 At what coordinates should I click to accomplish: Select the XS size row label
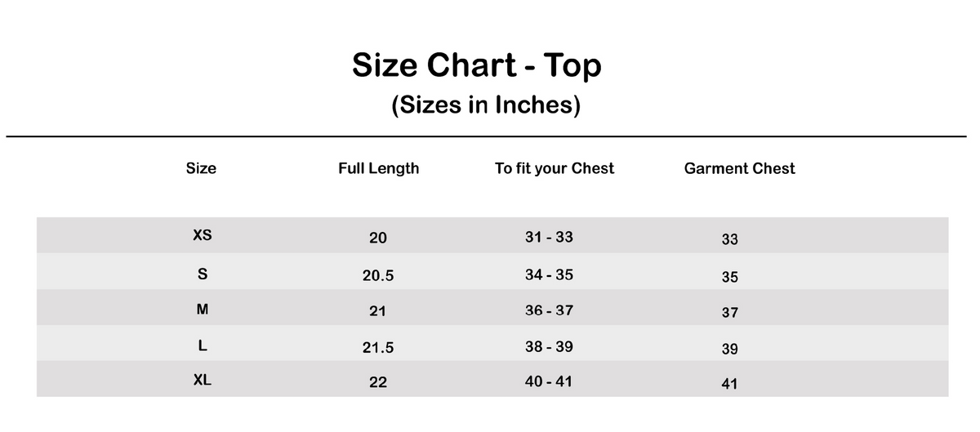[202, 235]
